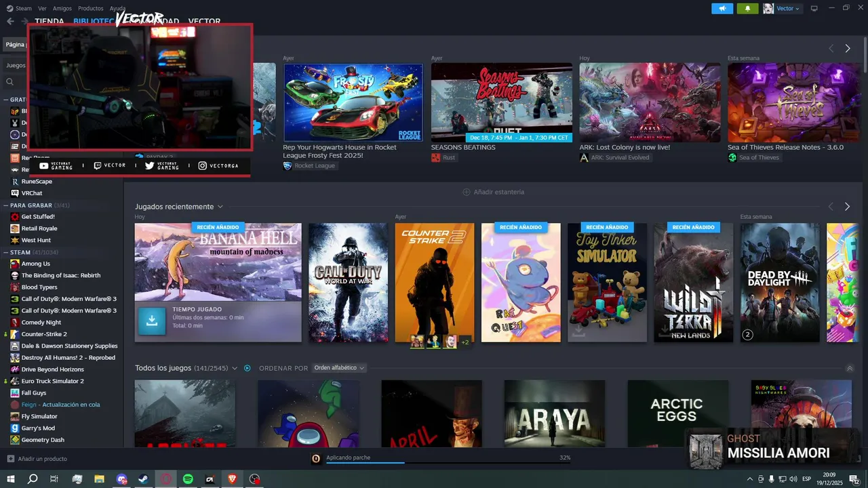This screenshot has height=488, width=868.
Task: Click the +2 friends playing badge
Action: 465,342
